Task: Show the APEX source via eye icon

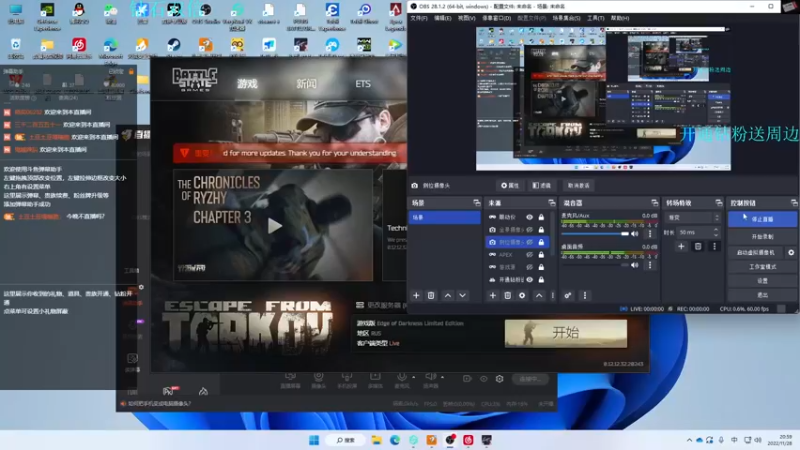Action: [530, 255]
